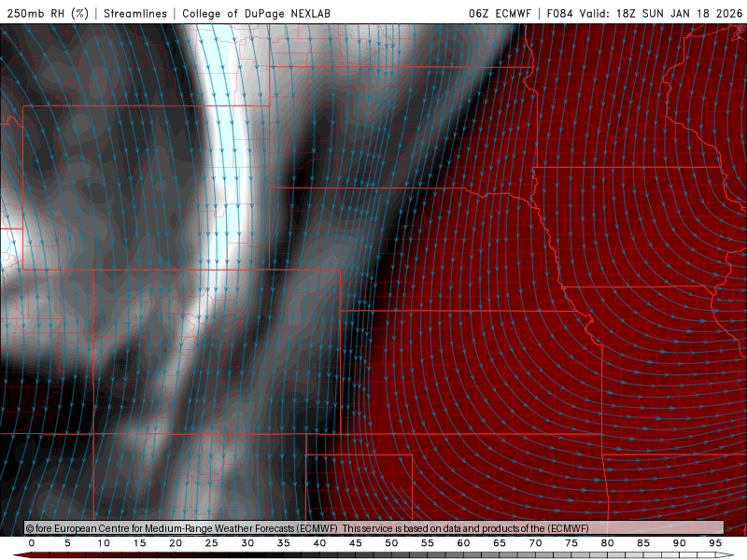Click colorbar label "80"
Viewport: 747px width, 560px height.
[x=607, y=543]
